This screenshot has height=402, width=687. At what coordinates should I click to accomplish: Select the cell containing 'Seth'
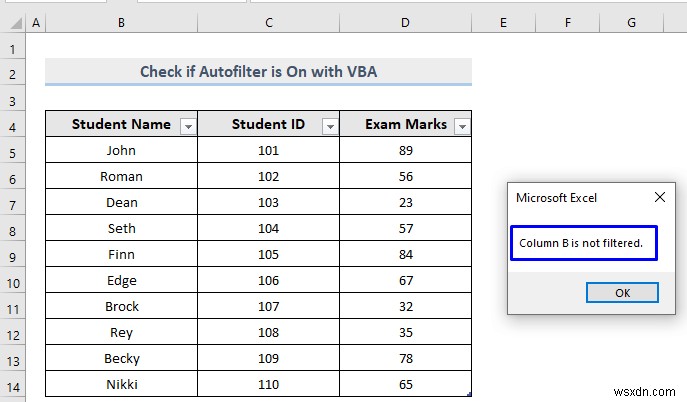[x=121, y=228]
